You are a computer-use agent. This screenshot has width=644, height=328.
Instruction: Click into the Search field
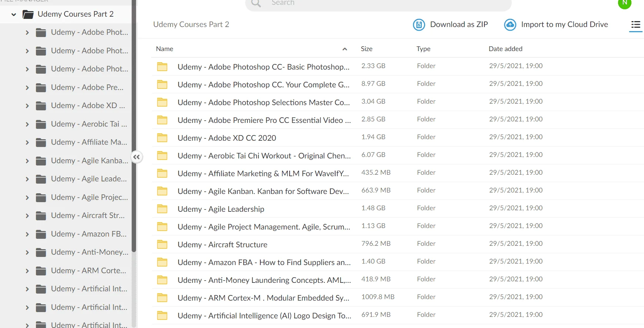(x=378, y=4)
